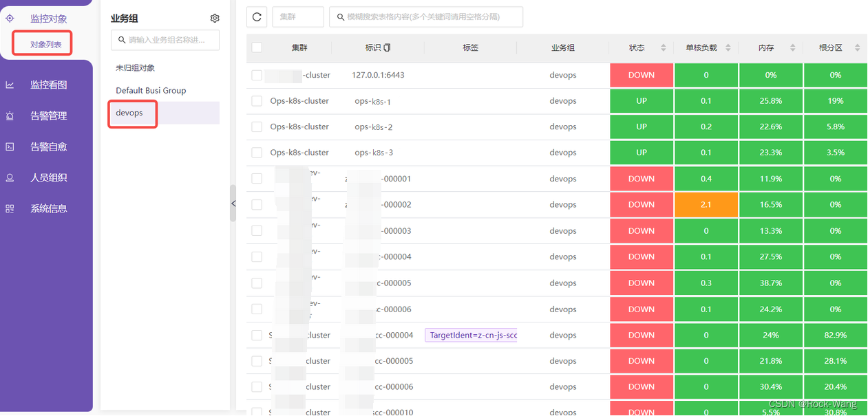
Task: Click identifier ops-k8s-3
Action: point(374,153)
